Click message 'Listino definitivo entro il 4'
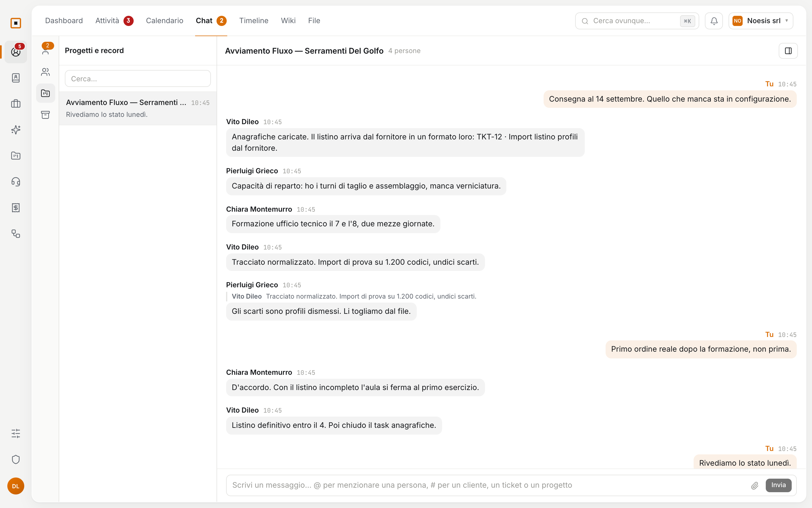Viewport: 812px width, 508px height. [x=334, y=425]
